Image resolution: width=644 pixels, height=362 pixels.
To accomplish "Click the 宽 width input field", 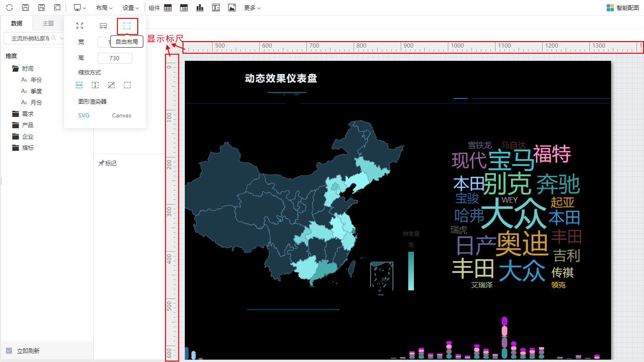I will [x=104, y=42].
